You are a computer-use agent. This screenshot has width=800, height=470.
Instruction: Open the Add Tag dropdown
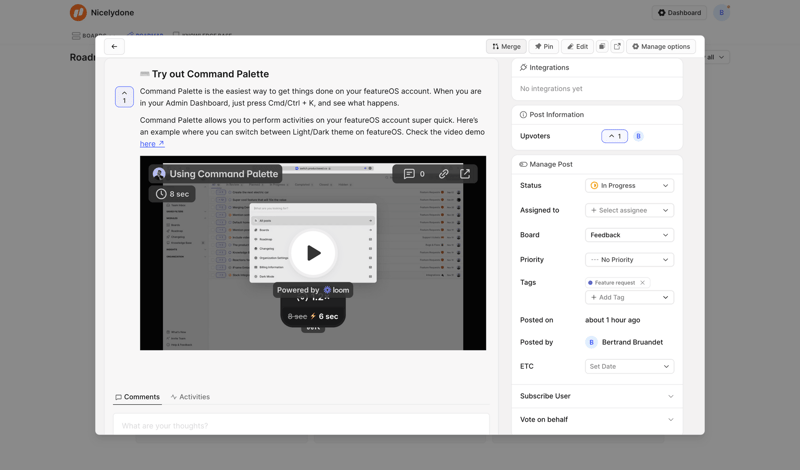629,298
